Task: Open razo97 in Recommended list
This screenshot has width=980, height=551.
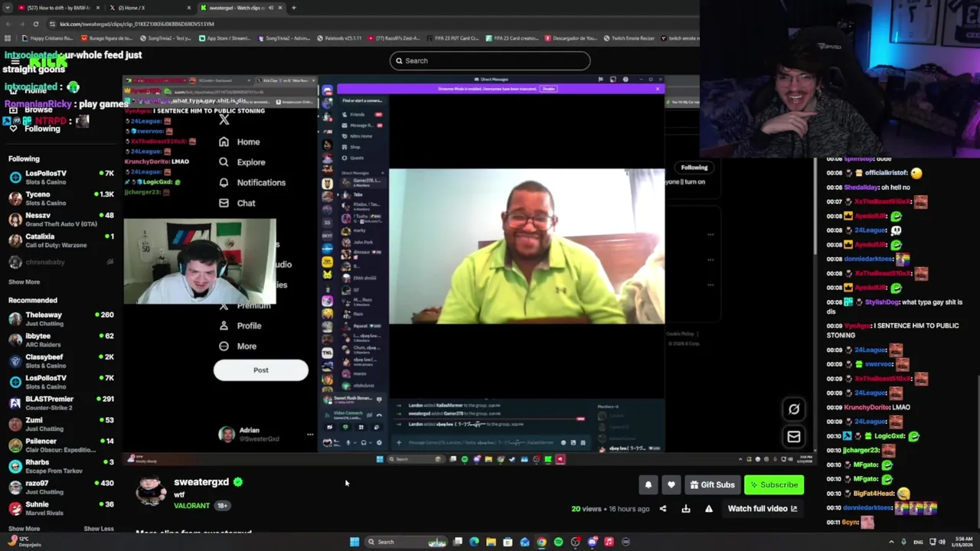Action: pyautogui.click(x=60, y=487)
